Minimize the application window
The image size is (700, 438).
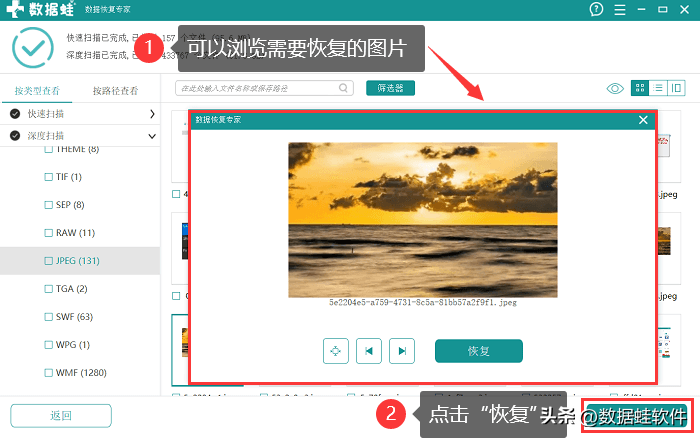642,9
